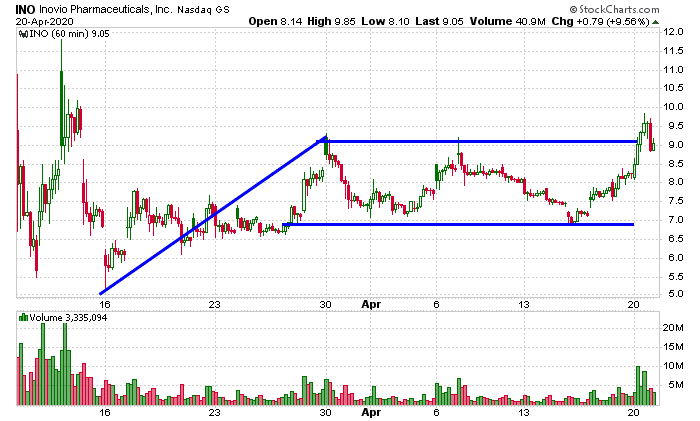Click date label 30 under the volume panel
This screenshot has height=421, width=700.
tap(325, 412)
